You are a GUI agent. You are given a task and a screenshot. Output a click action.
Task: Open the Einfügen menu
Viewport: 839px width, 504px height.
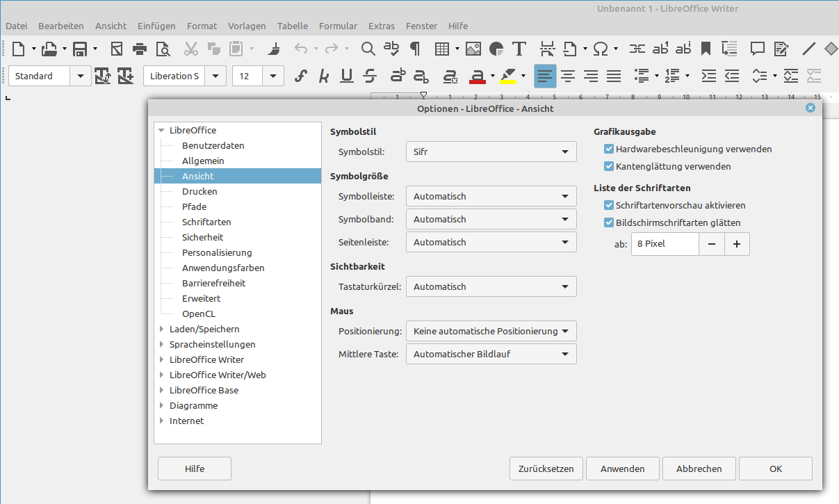156,26
